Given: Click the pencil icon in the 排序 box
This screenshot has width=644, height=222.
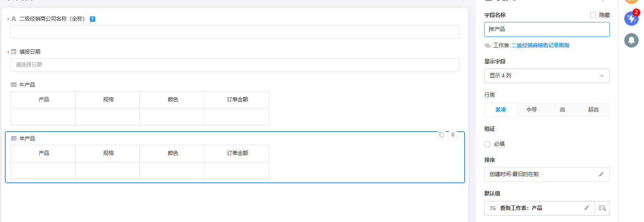Looking at the screenshot, I should point(601,174).
